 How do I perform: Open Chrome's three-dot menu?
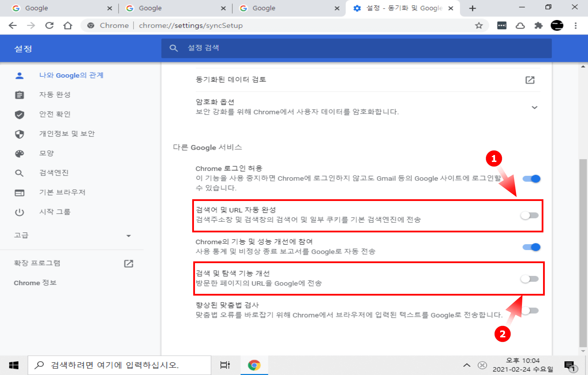(x=576, y=26)
